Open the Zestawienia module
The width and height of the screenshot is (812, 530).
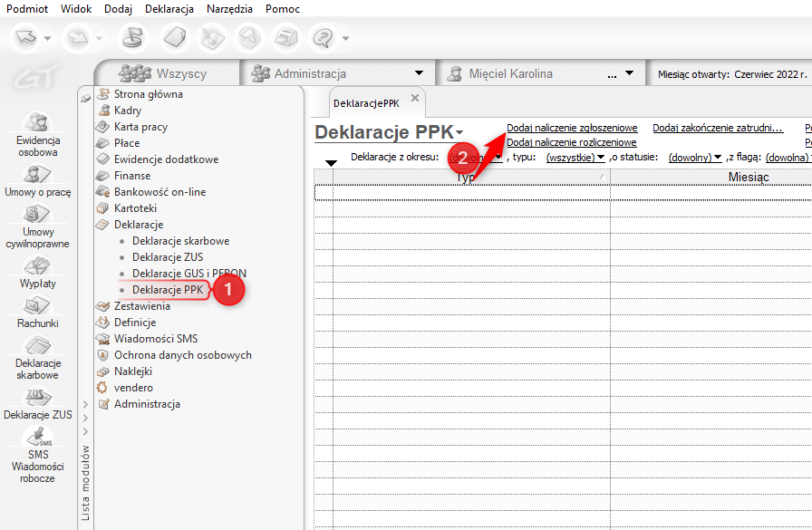(142, 306)
